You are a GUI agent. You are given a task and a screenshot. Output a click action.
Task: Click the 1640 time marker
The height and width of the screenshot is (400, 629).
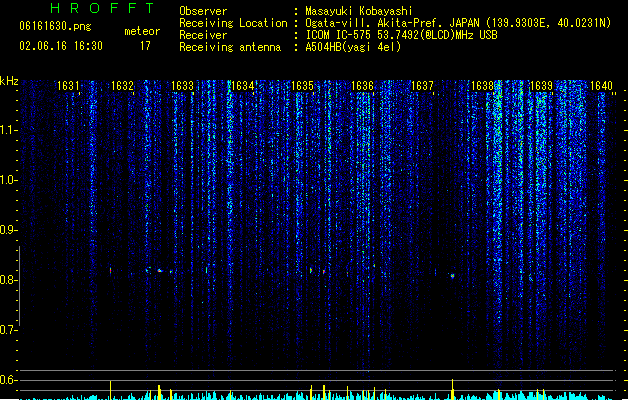[x=601, y=86]
